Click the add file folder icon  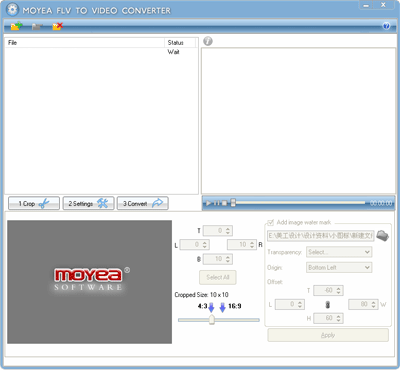(x=16, y=26)
